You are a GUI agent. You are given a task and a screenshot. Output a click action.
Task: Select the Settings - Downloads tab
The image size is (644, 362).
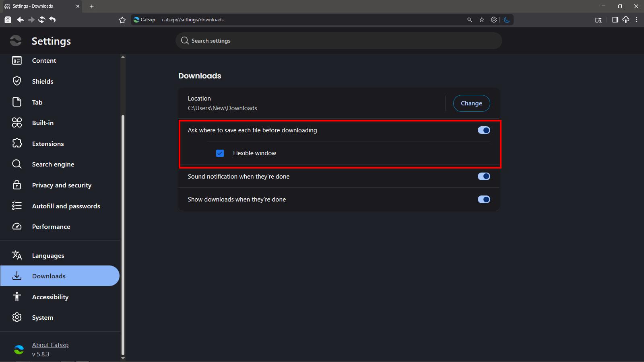tap(42, 6)
